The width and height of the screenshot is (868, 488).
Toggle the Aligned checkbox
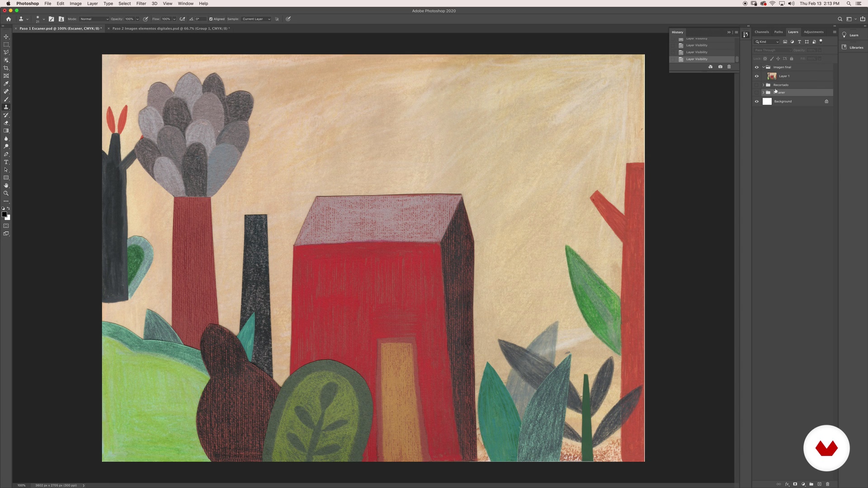pyautogui.click(x=211, y=19)
